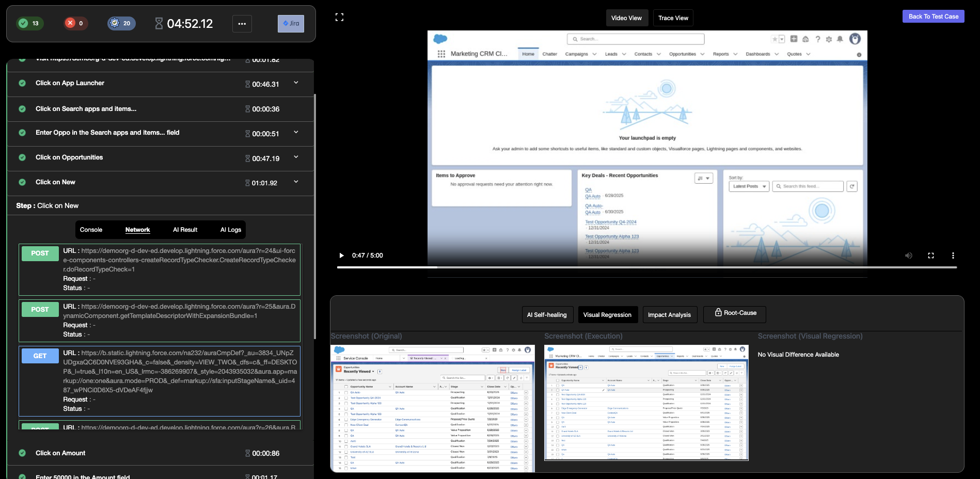Image resolution: width=980 pixels, height=479 pixels.
Task: Open the Root-Cause analysis button
Action: (x=734, y=314)
